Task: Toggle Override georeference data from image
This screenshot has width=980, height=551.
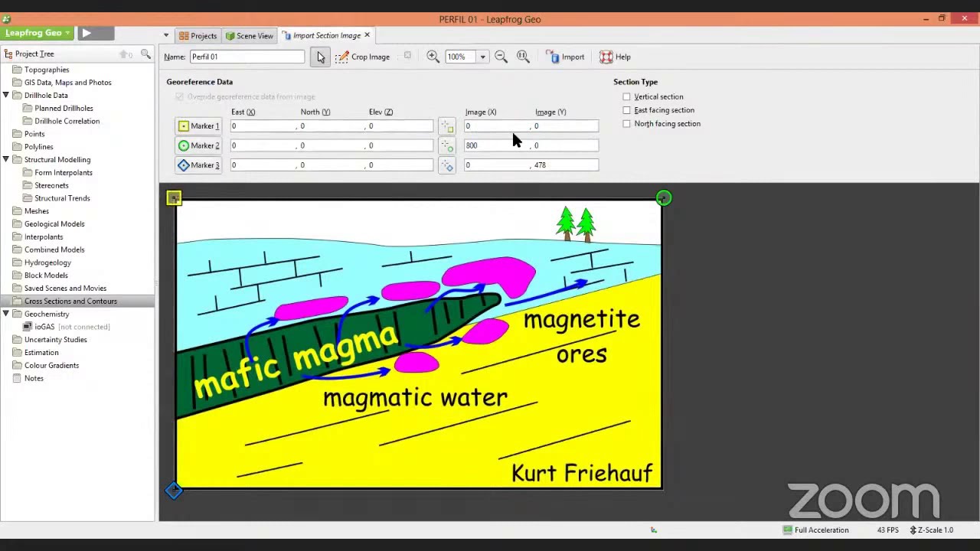Action: (x=179, y=97)
